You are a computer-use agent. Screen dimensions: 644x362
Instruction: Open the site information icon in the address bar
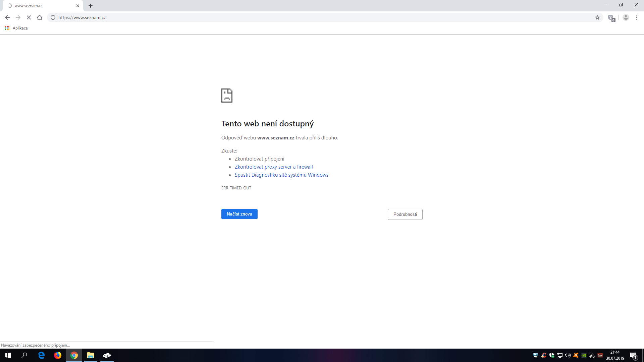click(x=53, y=17)
